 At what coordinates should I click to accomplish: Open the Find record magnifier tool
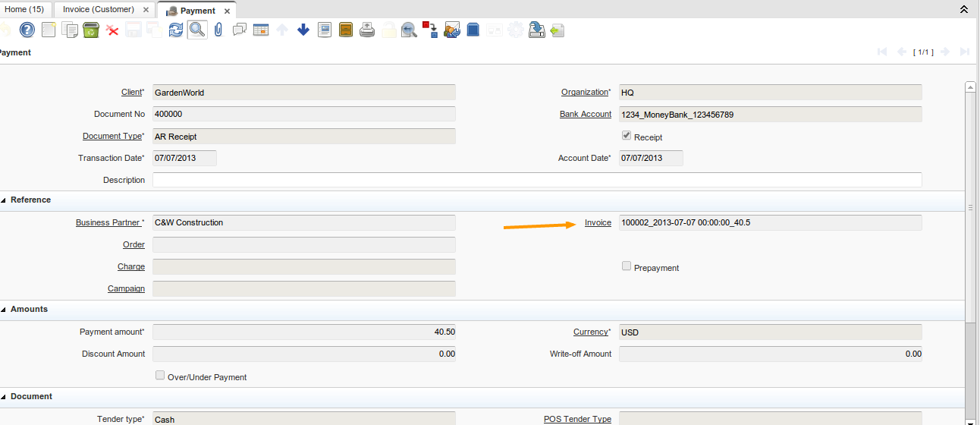pos(197,30)
